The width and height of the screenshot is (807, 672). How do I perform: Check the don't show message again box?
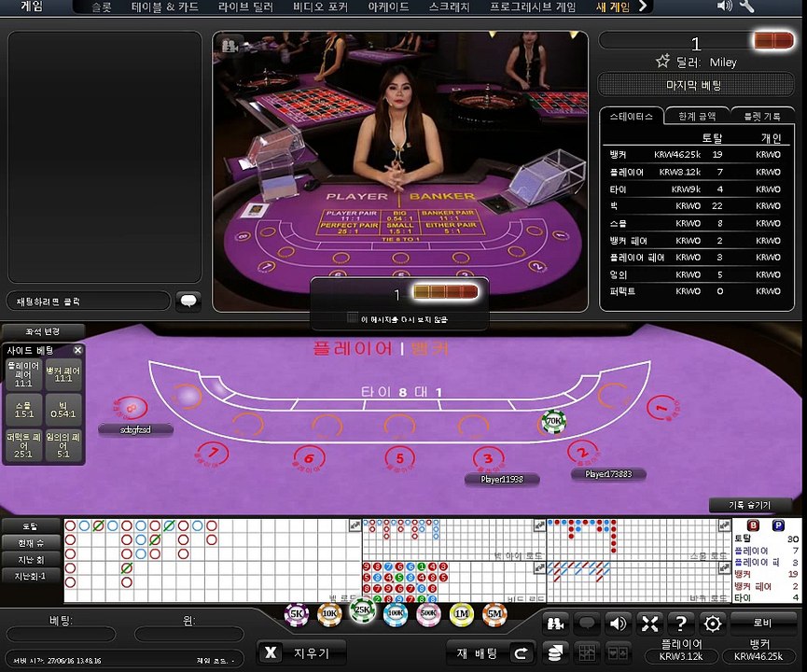tap(352, 318)
